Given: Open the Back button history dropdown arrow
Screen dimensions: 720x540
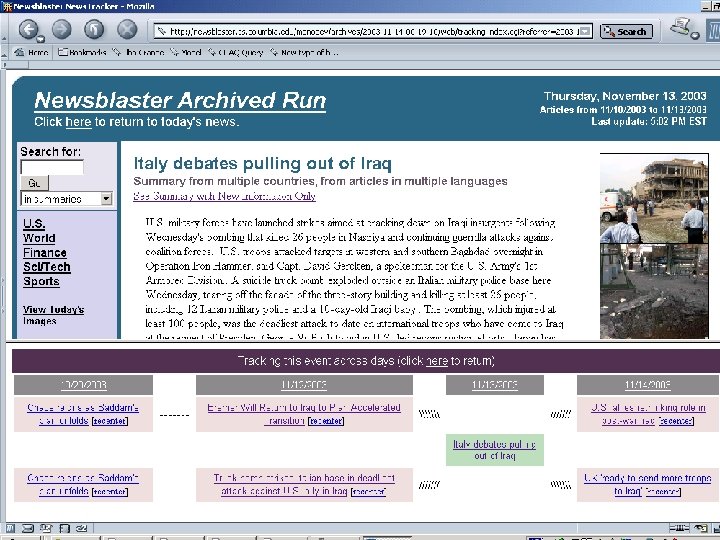Looking at the screenshot, I should [x=41, y=39].
